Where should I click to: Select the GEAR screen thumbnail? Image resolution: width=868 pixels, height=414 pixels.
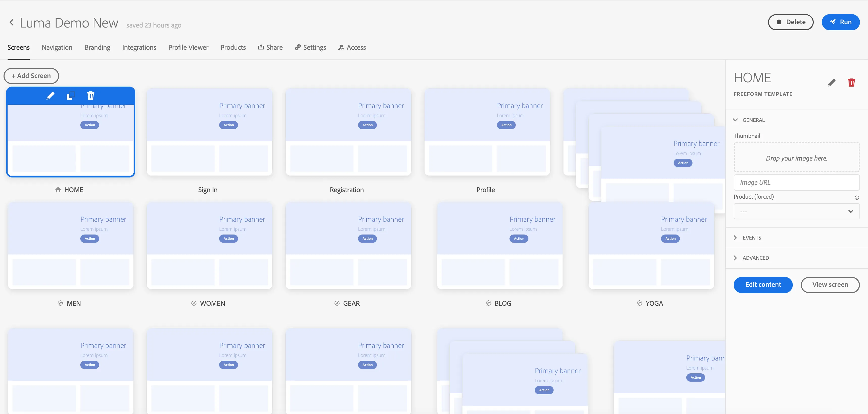[348, 245]
